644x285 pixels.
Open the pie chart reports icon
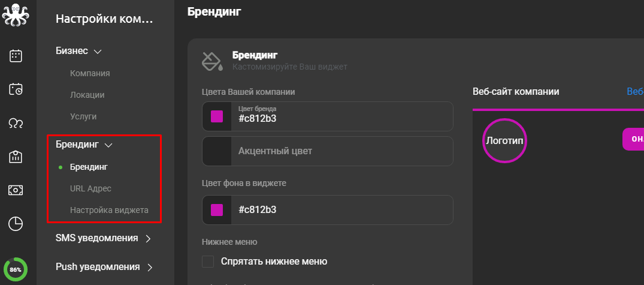pos(16,224)
